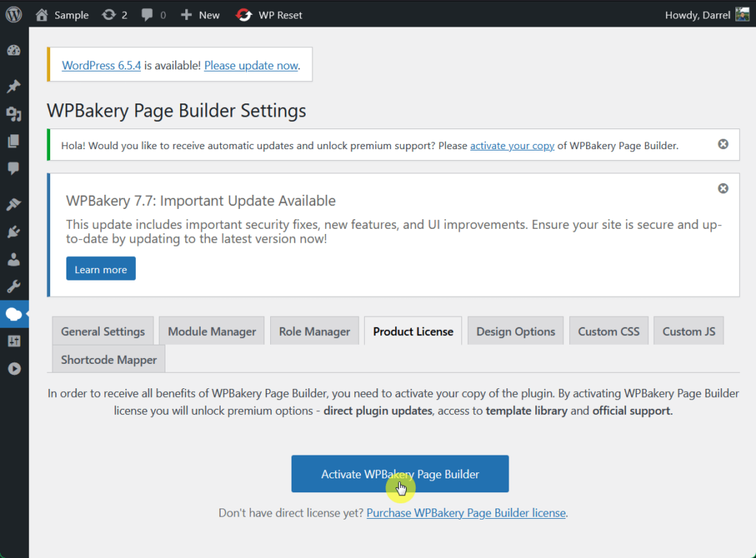Open the Custom CSS tab

click(x=608, y=331)
